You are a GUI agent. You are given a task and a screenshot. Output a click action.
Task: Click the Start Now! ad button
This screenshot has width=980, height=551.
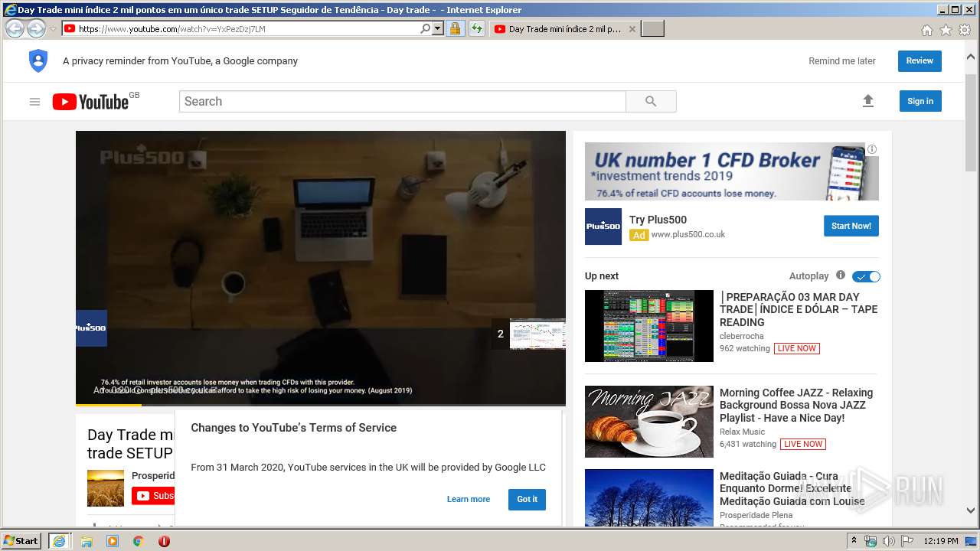click(x=851, y=226)
